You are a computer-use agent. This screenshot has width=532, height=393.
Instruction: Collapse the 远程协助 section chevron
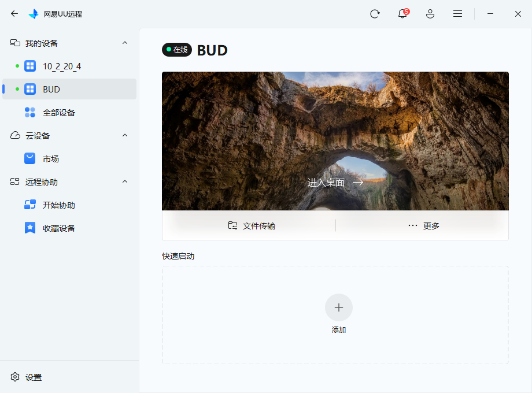click(x=125, y=182)
